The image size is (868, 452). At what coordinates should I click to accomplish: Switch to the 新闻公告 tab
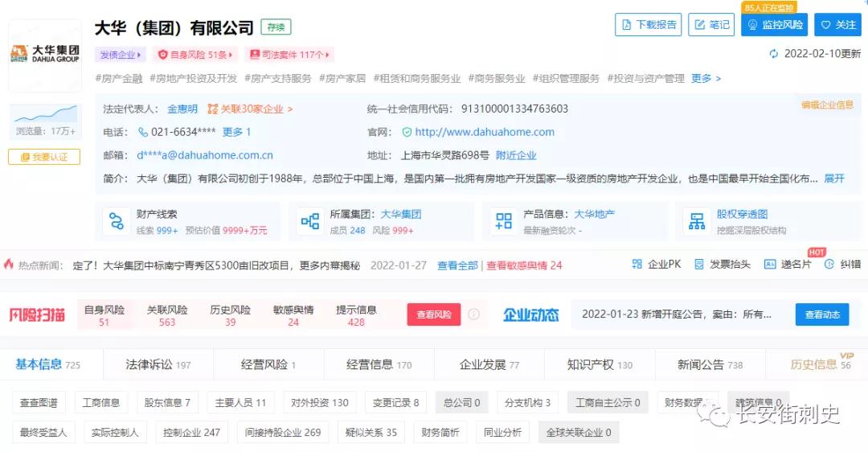click(710, 364)
